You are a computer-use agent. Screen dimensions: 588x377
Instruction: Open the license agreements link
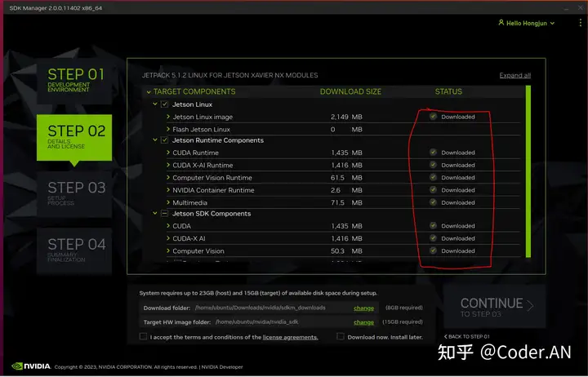click(x=290, y=337)
